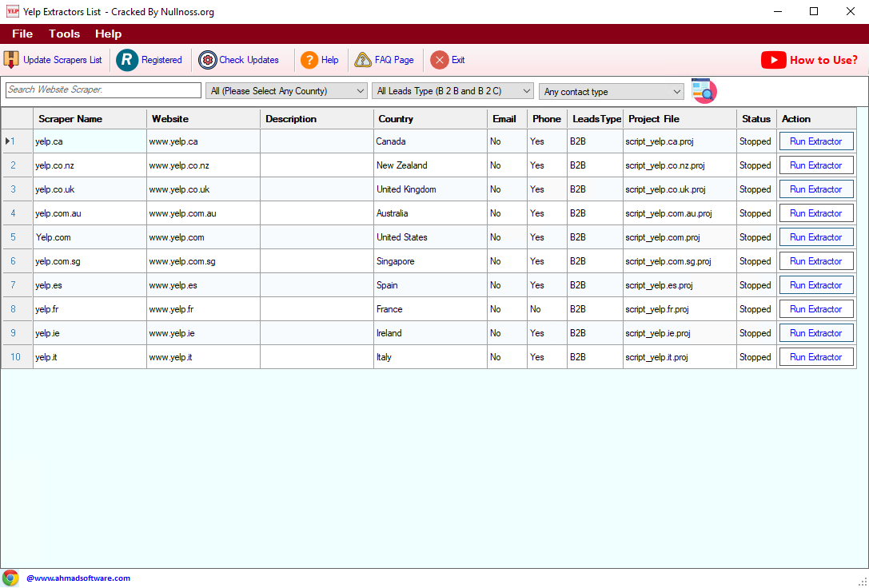The width and height of the screenshot is (869, 588).
Task: Run Extractor for yelp.com.sg
Action: pyautogui.click(x=816, y=261)
